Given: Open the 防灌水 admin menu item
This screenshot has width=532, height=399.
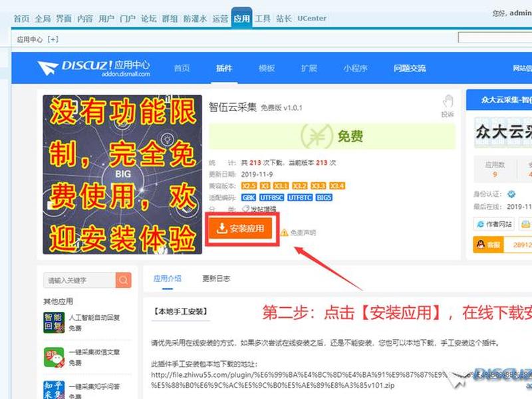Looking at the screenshot, I should coord(195,19).
